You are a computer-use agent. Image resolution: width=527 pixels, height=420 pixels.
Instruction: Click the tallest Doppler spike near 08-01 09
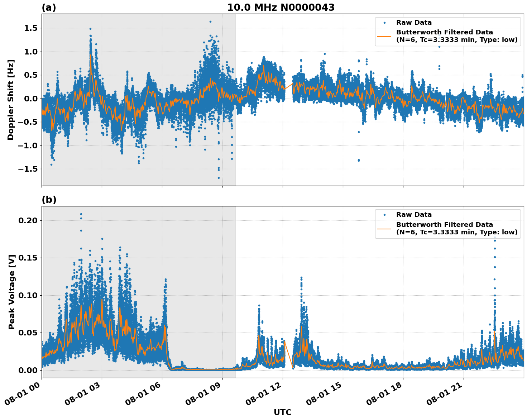[x=211, y=22]
